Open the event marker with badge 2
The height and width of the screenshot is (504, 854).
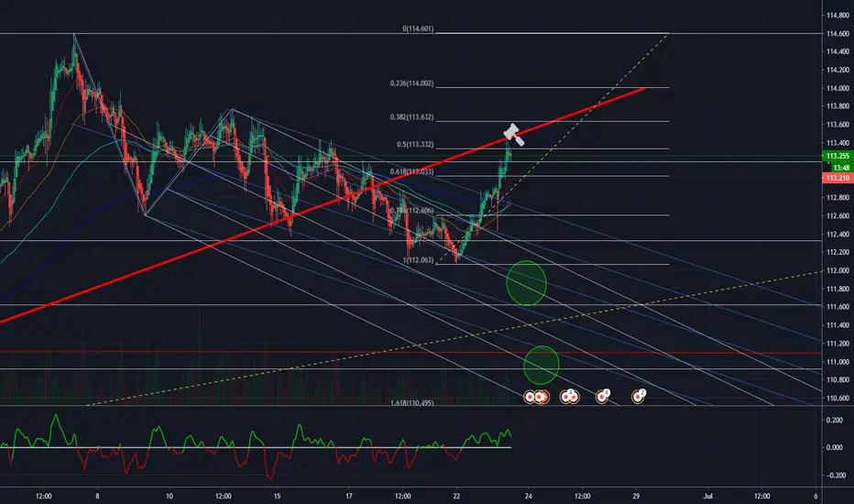tap(638, 397)
